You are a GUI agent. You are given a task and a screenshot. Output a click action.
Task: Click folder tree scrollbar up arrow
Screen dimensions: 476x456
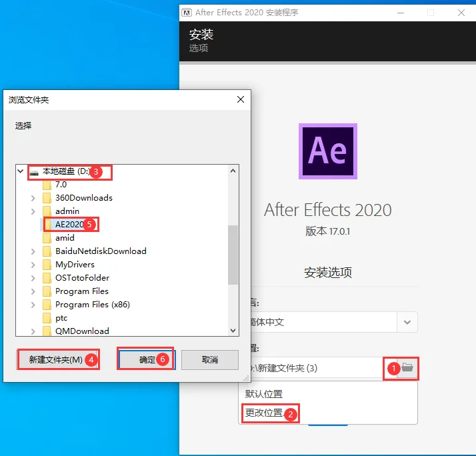pyautogui.click(x=233, y=171)
